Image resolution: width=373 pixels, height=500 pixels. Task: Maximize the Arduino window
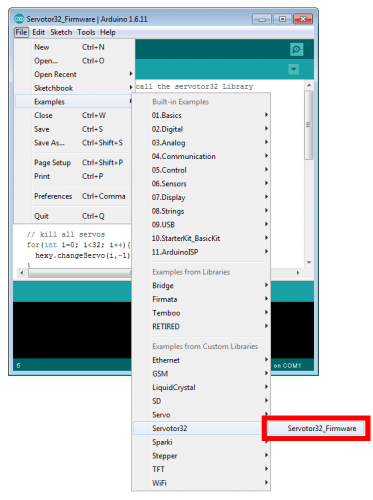point(282,19)
